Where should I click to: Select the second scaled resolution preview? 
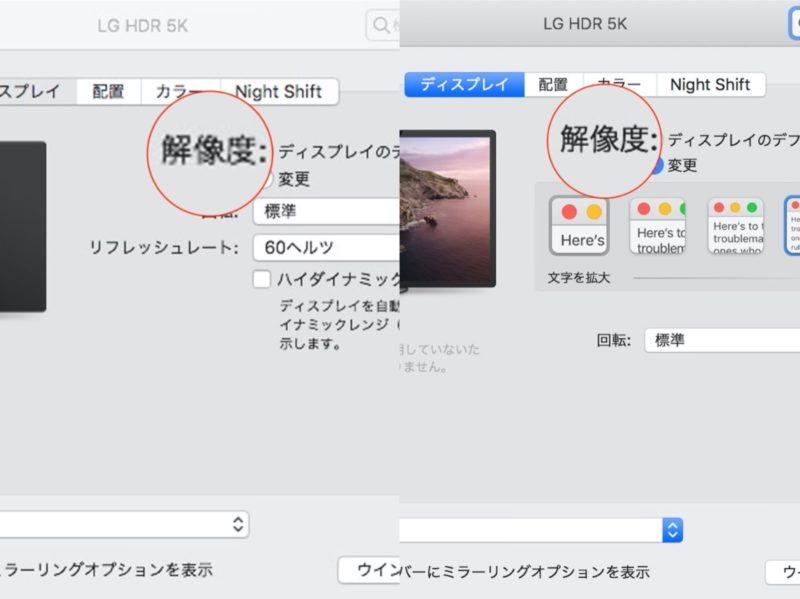(x=657, y=225)
